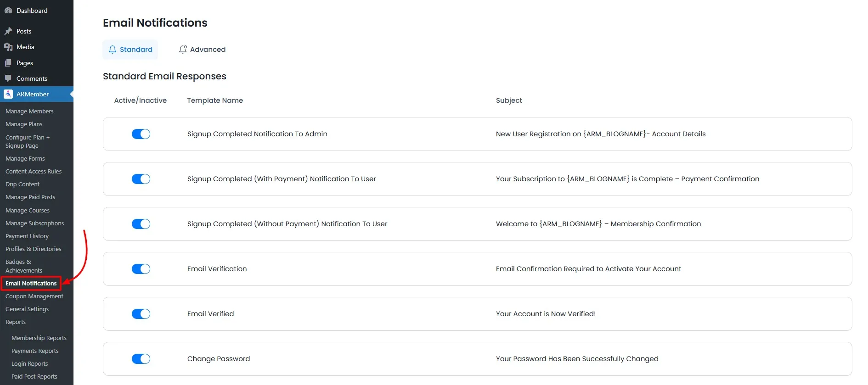Viewport: 868px width, 385px height.
Task: View Login Reports
Action: pyautogui.click(x=30, y=363)
